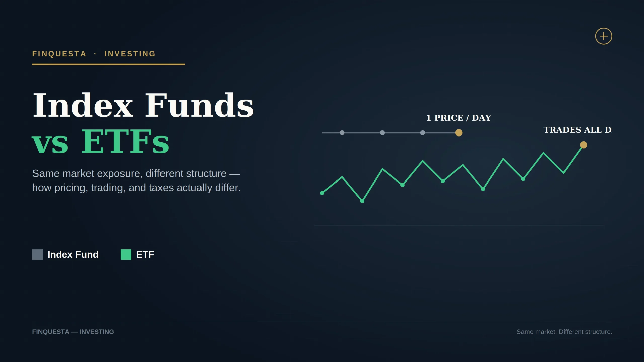Click the Index Fund legend label
The width and height of the screenshot is (644, 362).
73,254
